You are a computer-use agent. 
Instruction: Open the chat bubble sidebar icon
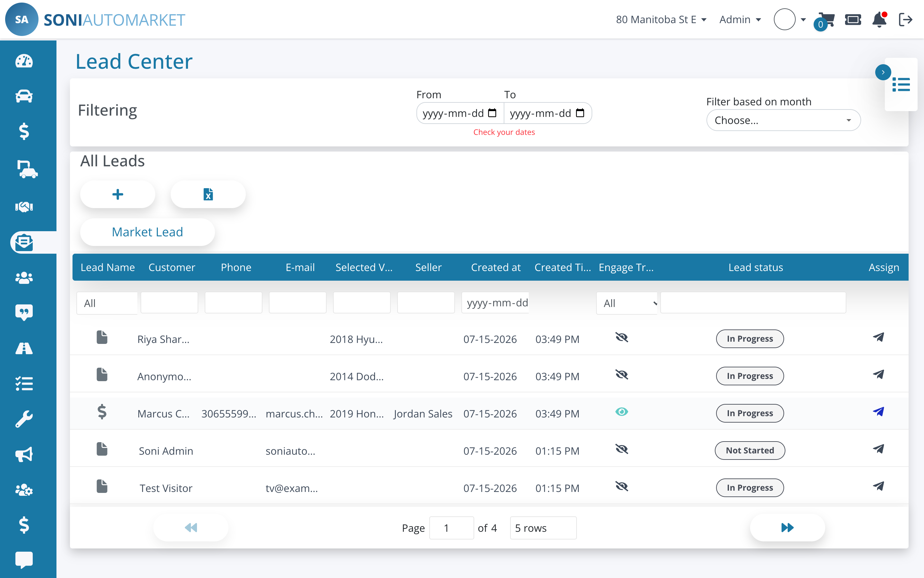pos(24,560)
